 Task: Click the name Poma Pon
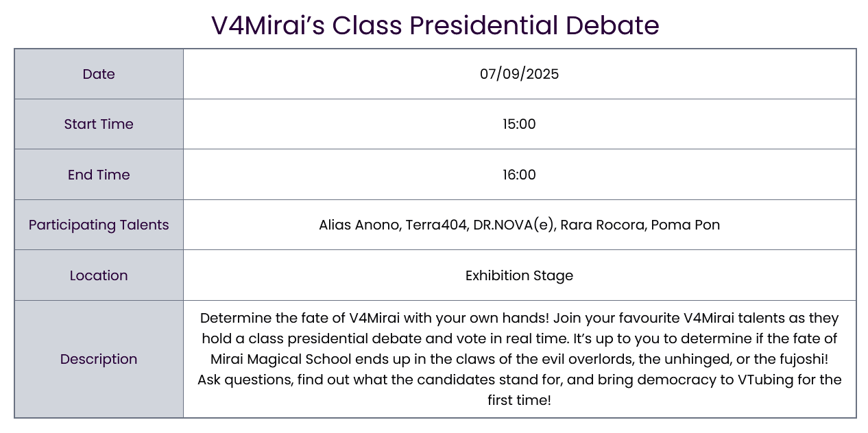(x=685, y=225)
